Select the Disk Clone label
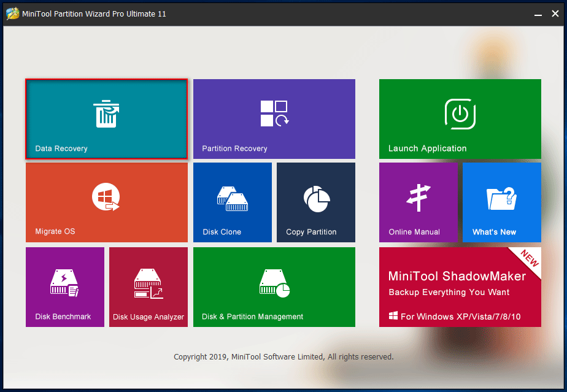This screenshot has height=392, width=567. [222, 232]
